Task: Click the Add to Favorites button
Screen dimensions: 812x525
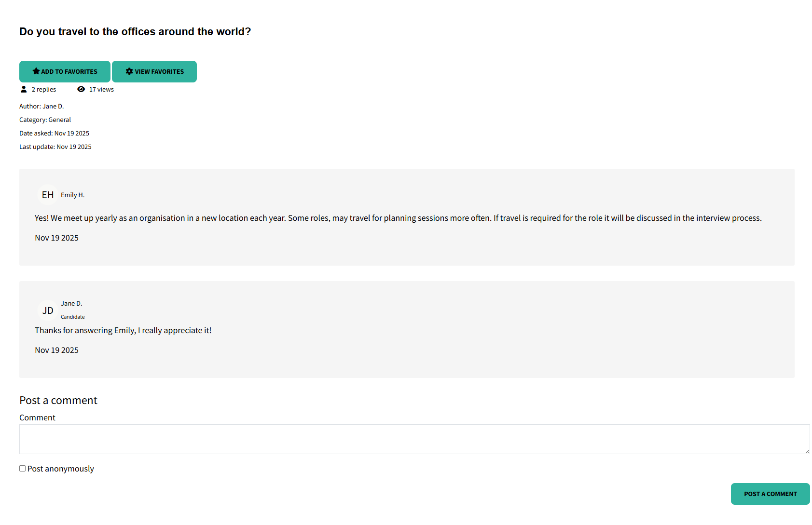Action: point(65,71)
